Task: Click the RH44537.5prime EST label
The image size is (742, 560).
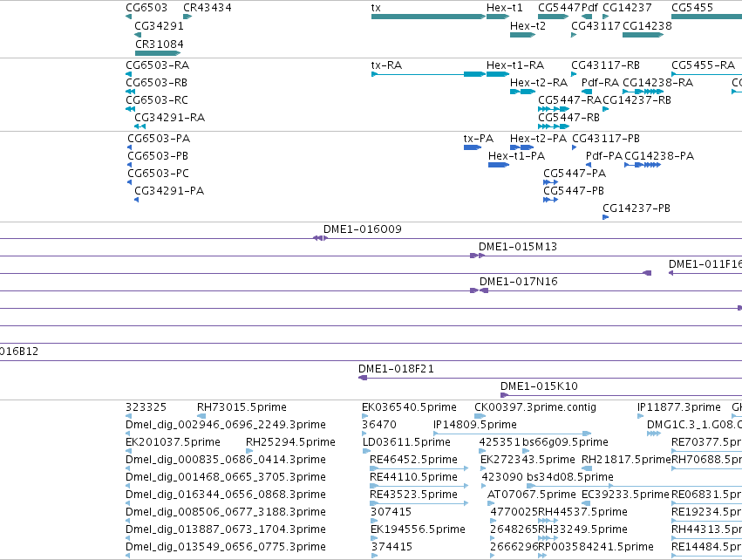Action: coord(583,512)
